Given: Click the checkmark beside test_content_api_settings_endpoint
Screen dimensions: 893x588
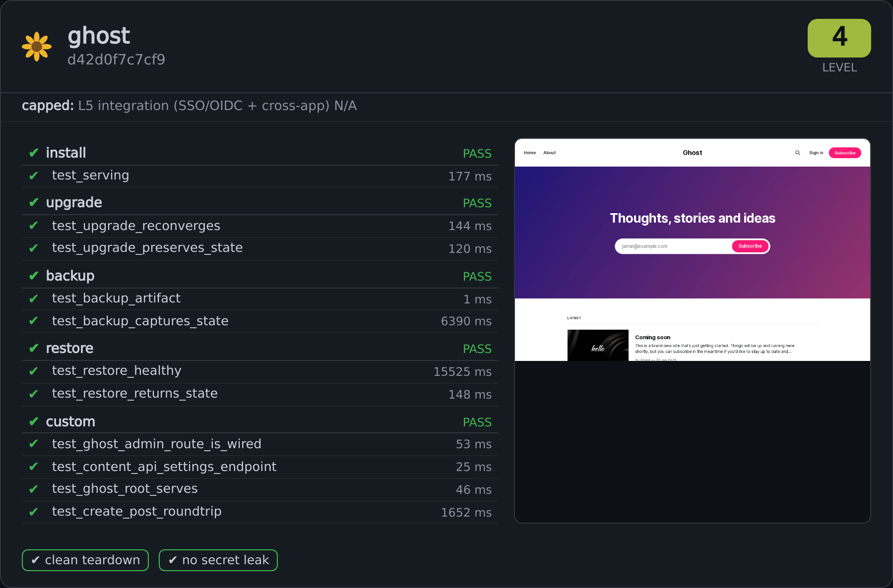Looking at the screenshot, I should tap(34, 467).
